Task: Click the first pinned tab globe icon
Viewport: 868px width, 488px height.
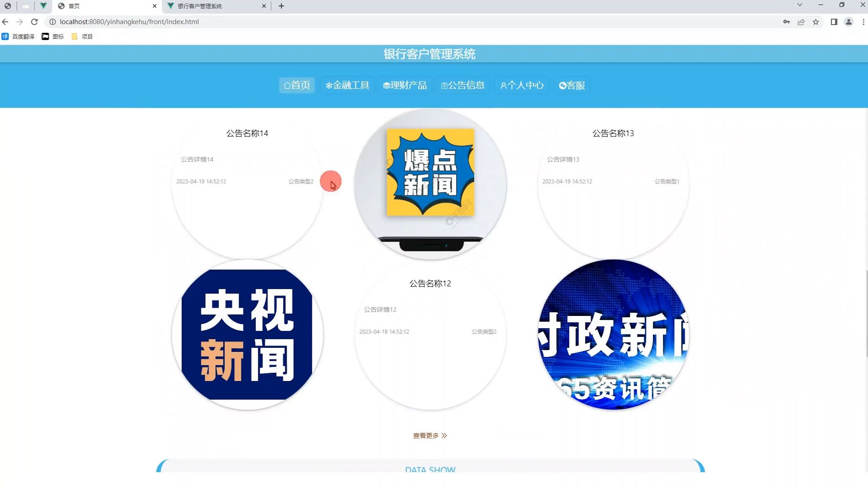Action: coord(8,6)
